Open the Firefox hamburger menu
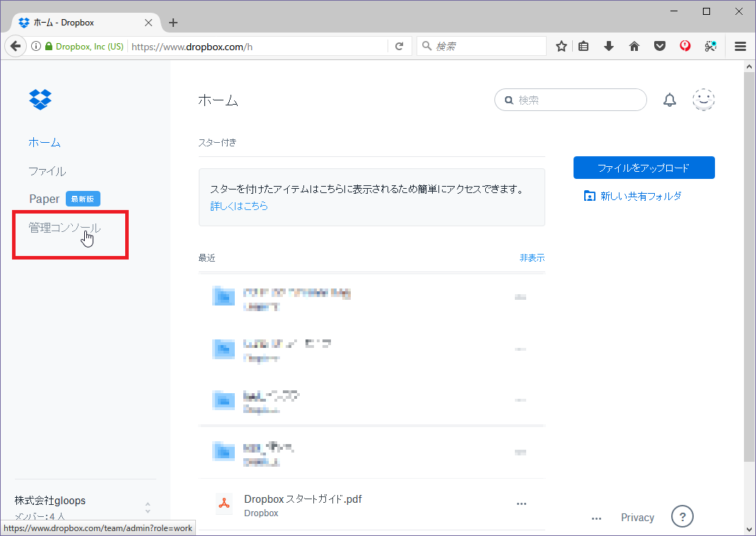Screen dimensions: 756x536 pyautogui.click(x=740, y=46)
